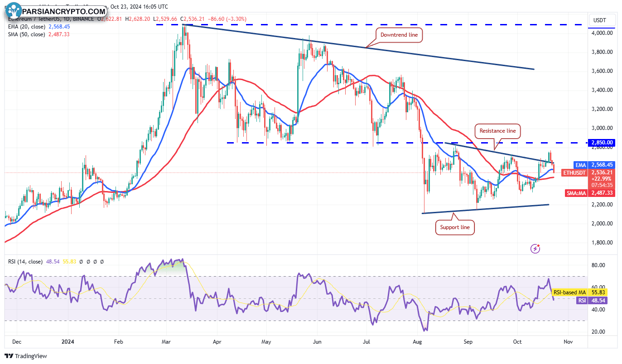Click the 2,850.00 horizontal line price label
The image size is (622, 364).
(602, 143)
